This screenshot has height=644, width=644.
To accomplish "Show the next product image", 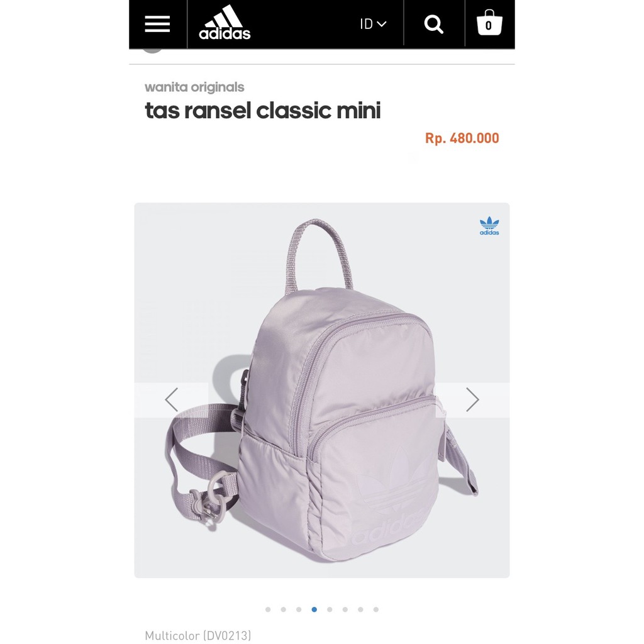I will pyautogui.click(x=473, y=399).
